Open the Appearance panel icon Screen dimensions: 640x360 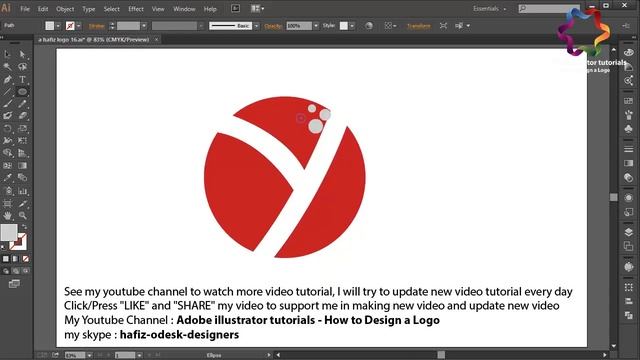coord(629,198)
